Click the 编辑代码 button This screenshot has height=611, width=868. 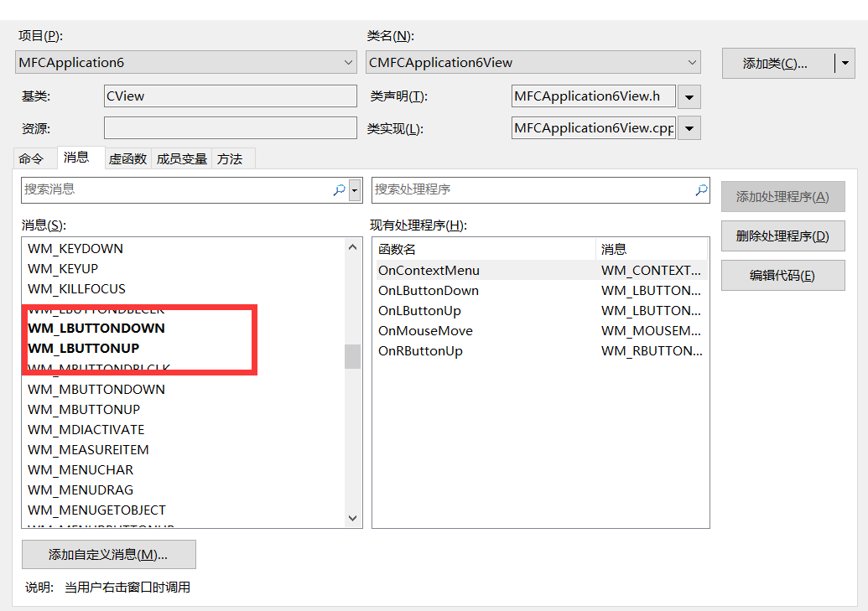pyautogui.click(x=782, y=275)
